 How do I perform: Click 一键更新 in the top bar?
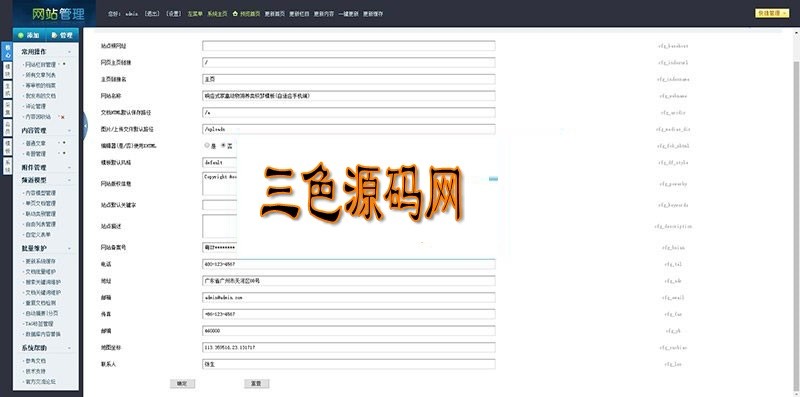pos(348,14)
